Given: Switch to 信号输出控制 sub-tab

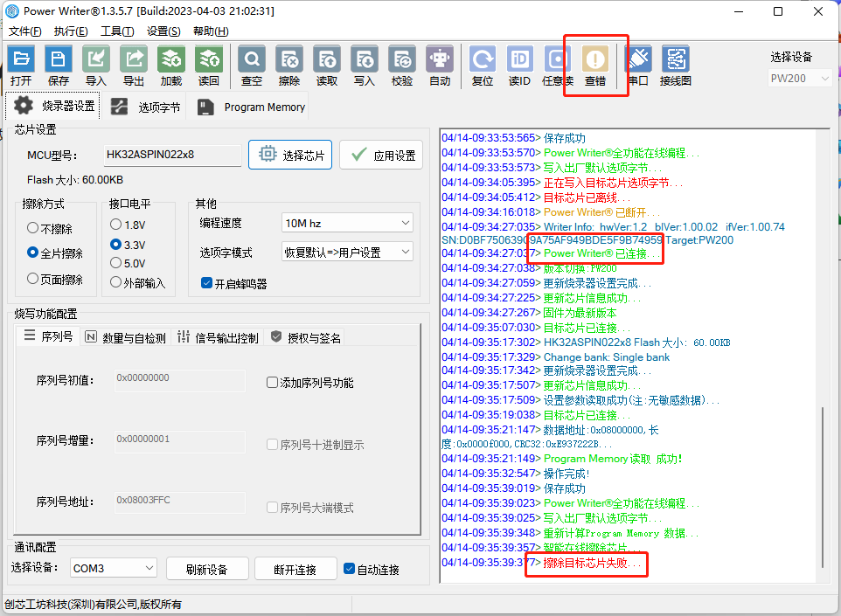Looking at the screenshot, I should 218,337.
